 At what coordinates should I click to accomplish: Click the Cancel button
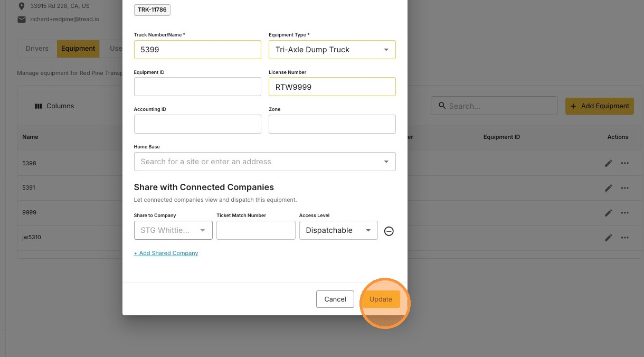335,299
